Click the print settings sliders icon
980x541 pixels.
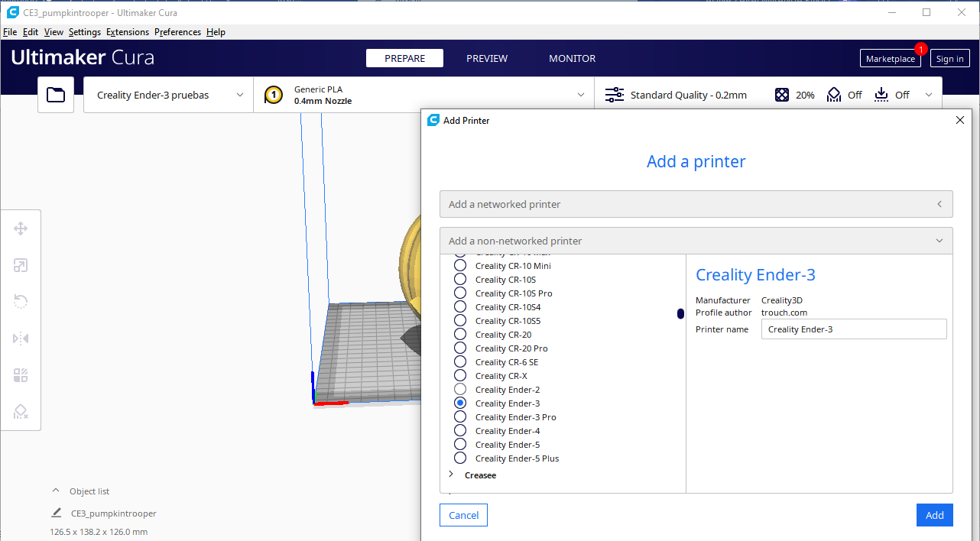coord(614,95)
